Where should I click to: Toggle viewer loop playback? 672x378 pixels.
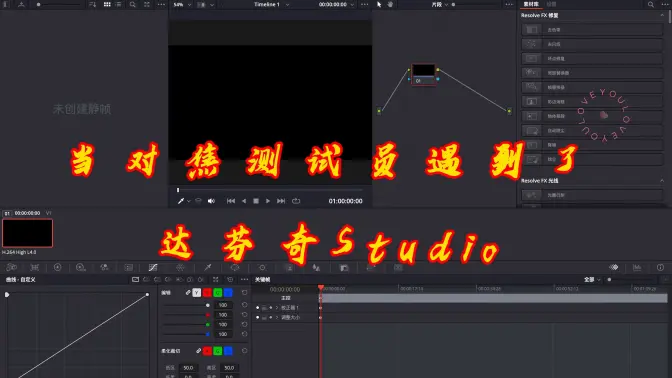[296, 201]
